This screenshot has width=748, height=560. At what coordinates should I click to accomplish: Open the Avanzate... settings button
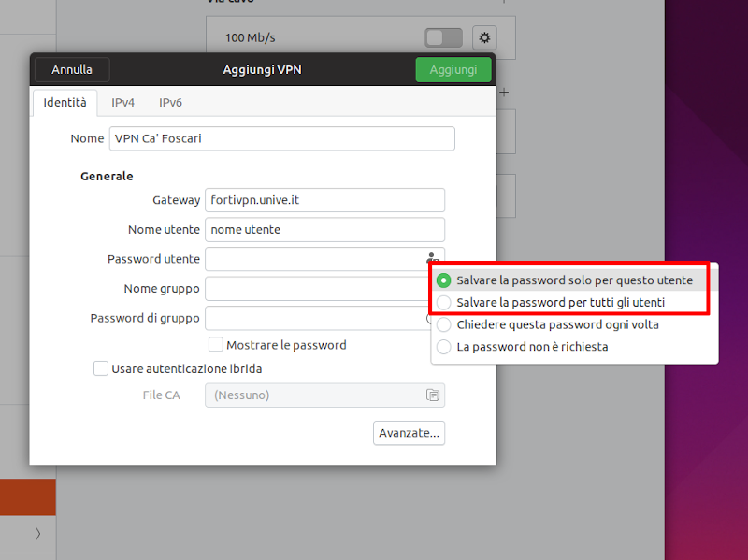(409, 433)
